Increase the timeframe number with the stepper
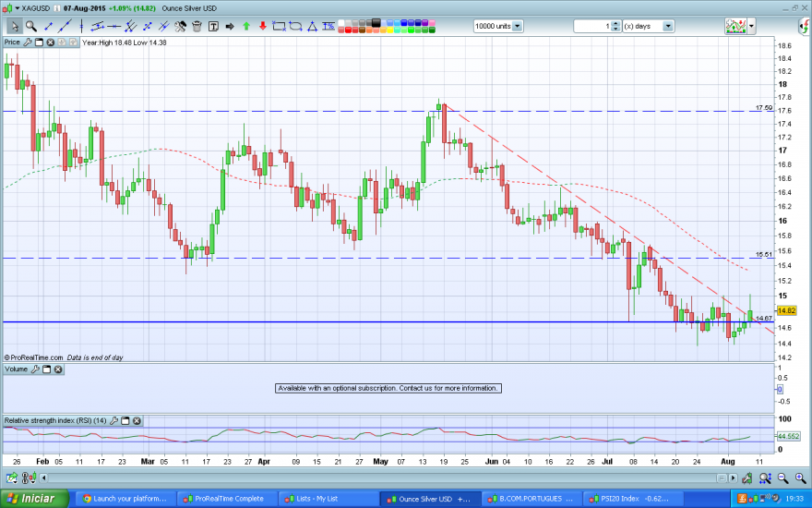The image size is (812, 508). tap(615, 23)
